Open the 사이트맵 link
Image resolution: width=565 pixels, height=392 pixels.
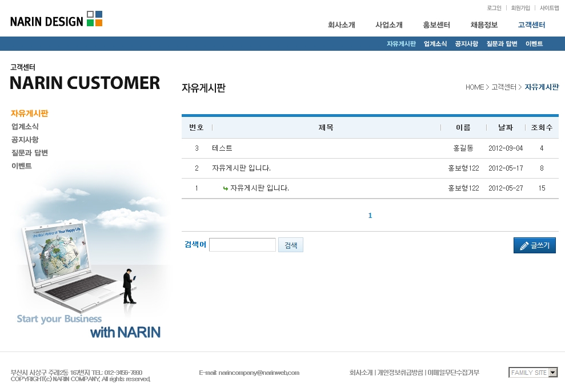click(549, 8)
